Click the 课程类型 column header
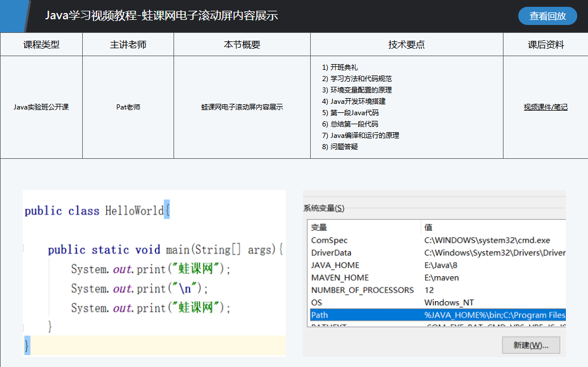The image size is (588, 367). (x=41, y=45)
